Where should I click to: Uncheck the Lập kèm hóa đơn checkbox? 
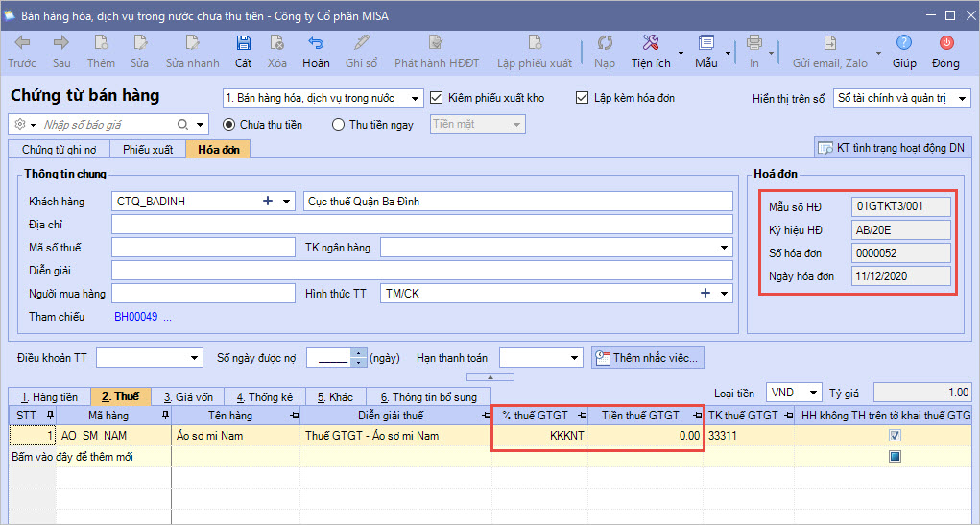coord(582,98)
